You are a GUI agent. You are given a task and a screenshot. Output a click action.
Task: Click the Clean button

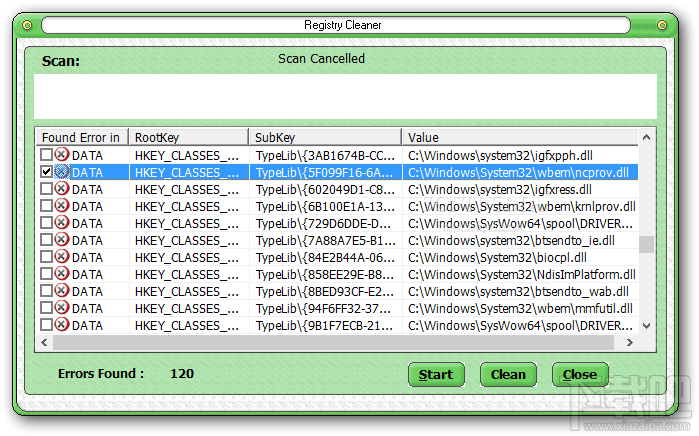coord(508,374)
